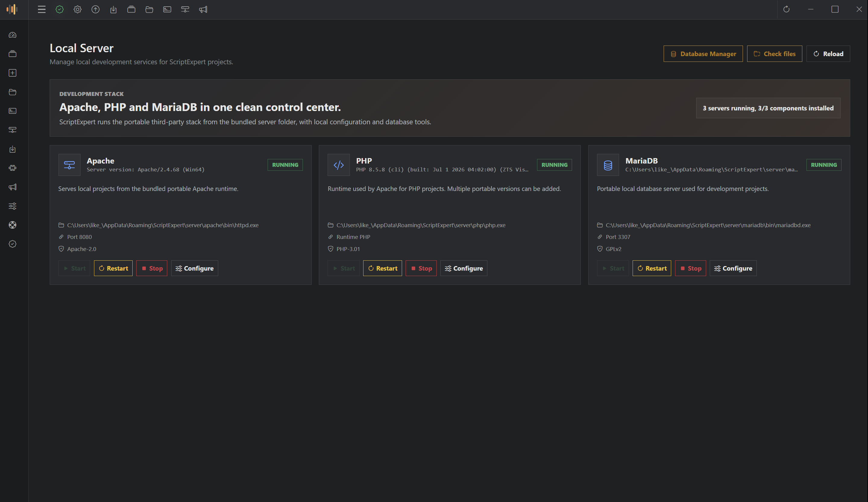
Task: Click the Apache RUNNING status badge
Action: tap(285, 165)
